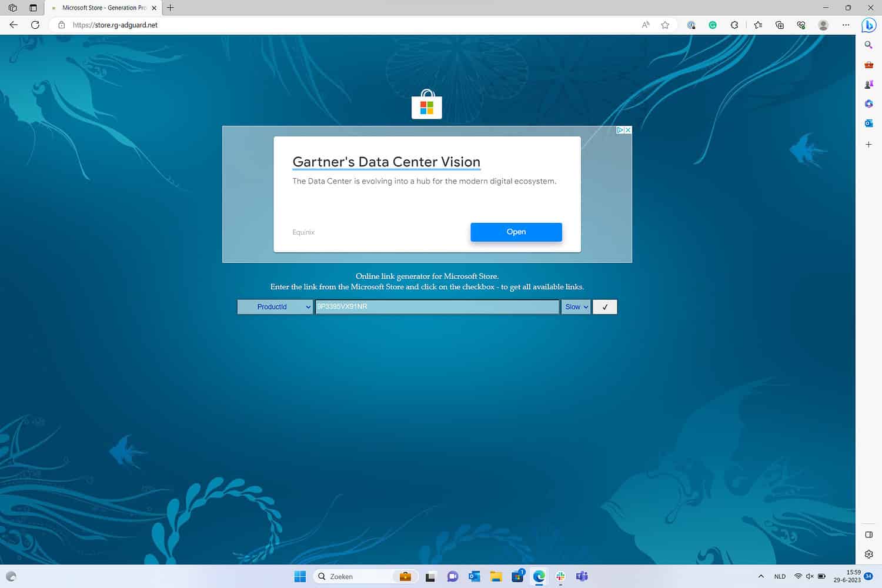Screen dimensions: 882x588
Task: Open Outlook from the taskbar
Action: (474, 576)
